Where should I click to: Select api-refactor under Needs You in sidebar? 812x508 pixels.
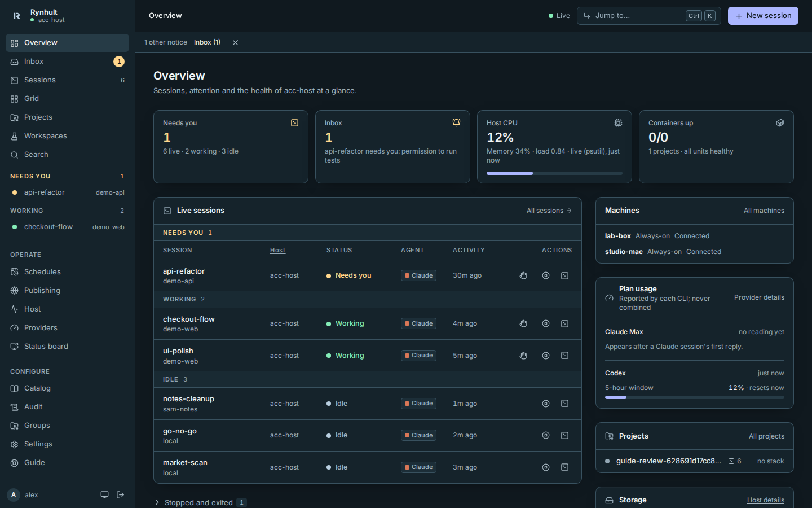67,192
